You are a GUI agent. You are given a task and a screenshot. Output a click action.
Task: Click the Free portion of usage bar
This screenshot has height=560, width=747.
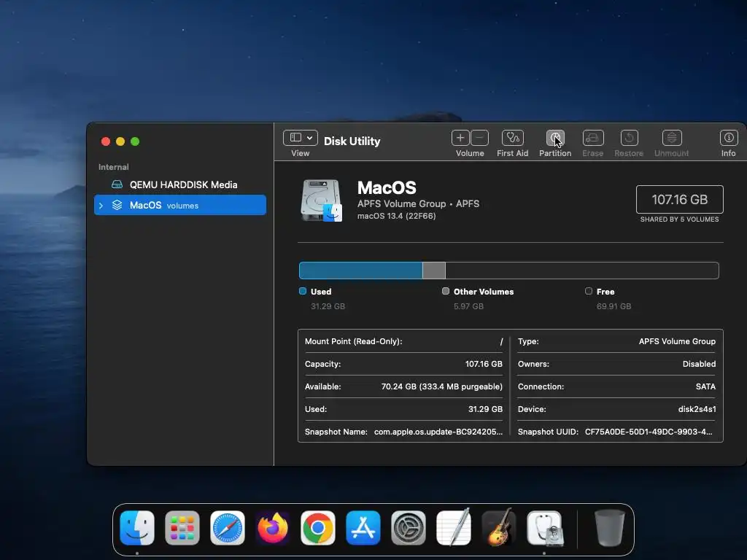point(582,271)
